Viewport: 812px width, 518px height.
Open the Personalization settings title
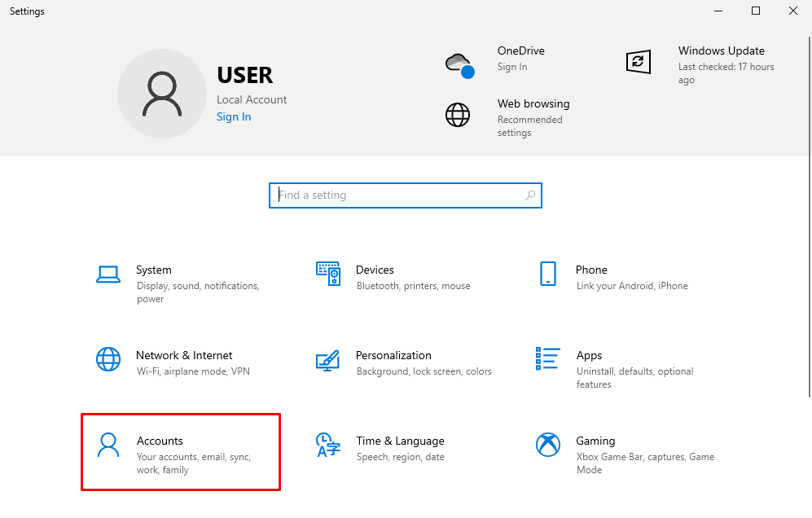click(x=393, y=355)
